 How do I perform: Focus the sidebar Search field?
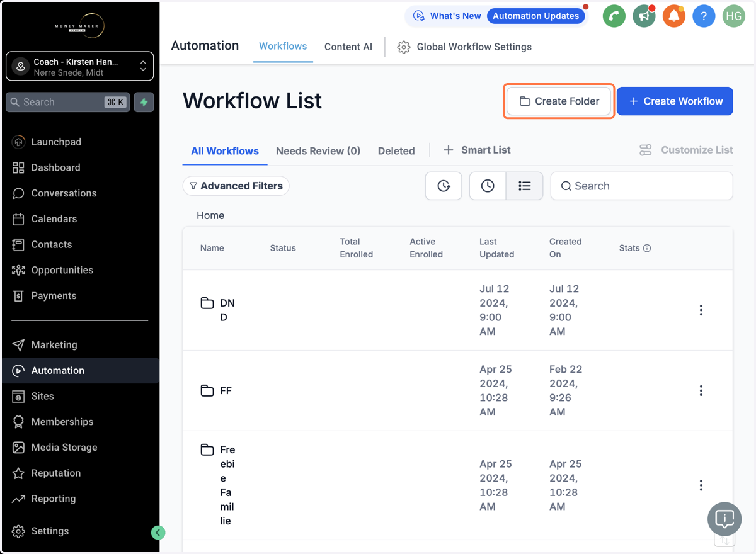click(68, 102)
